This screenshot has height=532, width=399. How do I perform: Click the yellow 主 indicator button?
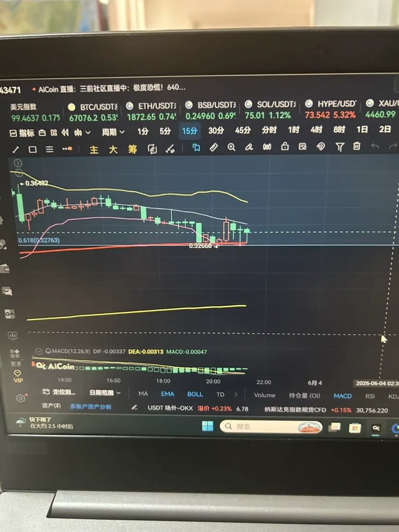94,149
